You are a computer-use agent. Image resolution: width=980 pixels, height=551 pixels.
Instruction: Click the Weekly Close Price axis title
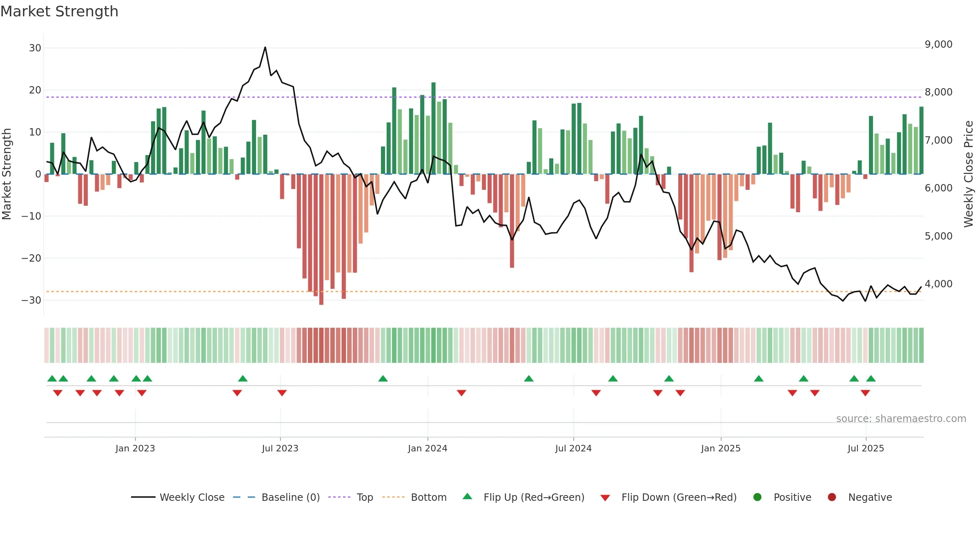tap(969, 174)
